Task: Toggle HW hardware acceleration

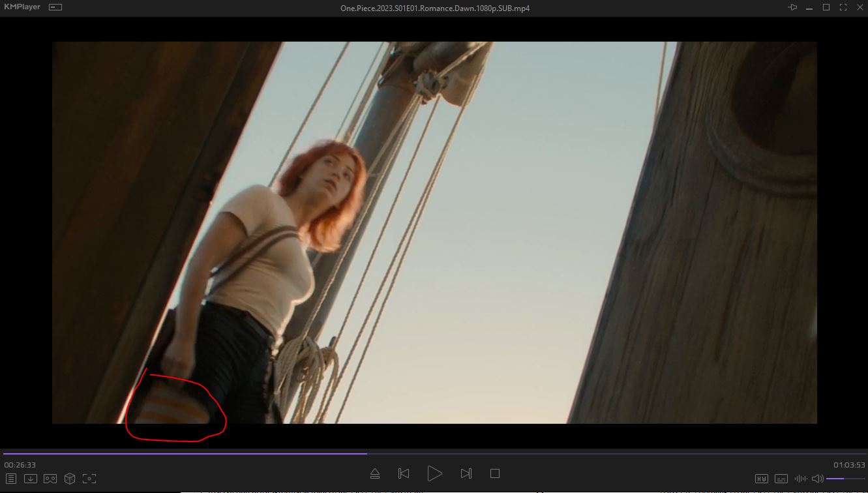Action: pyautogui.click(x=761, y=479)
